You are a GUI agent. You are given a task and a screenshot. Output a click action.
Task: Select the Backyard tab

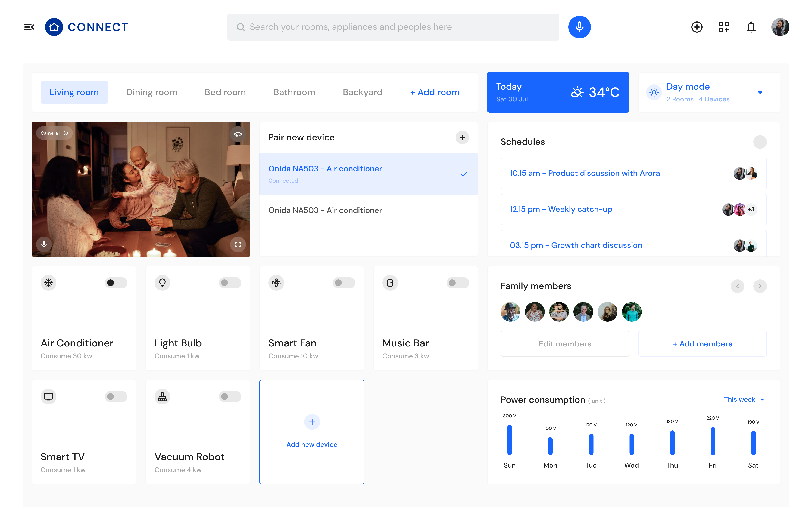[362, 92]
